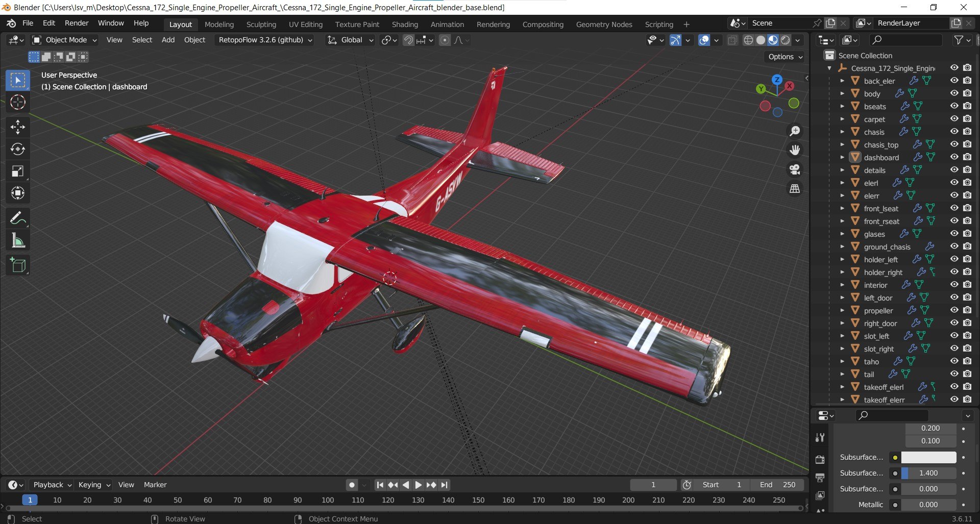Switch perspective/orthographic grid icon
The width and height of the screenshot is (980, 524).
[795, 189]
